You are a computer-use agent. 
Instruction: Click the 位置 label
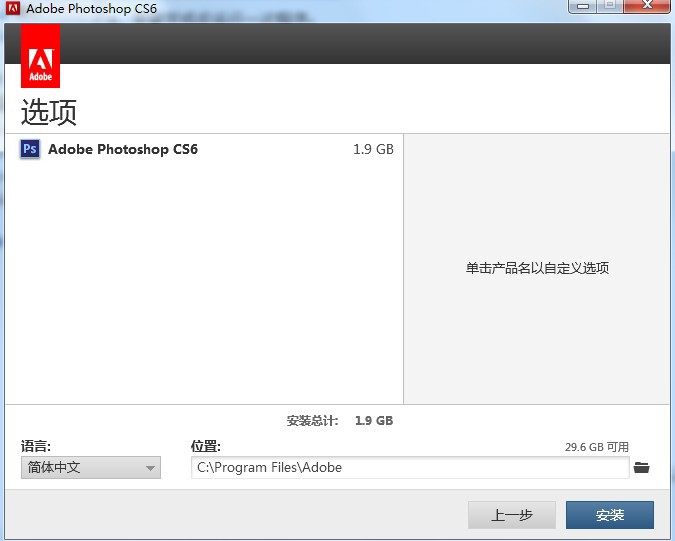tap(206, 446)
